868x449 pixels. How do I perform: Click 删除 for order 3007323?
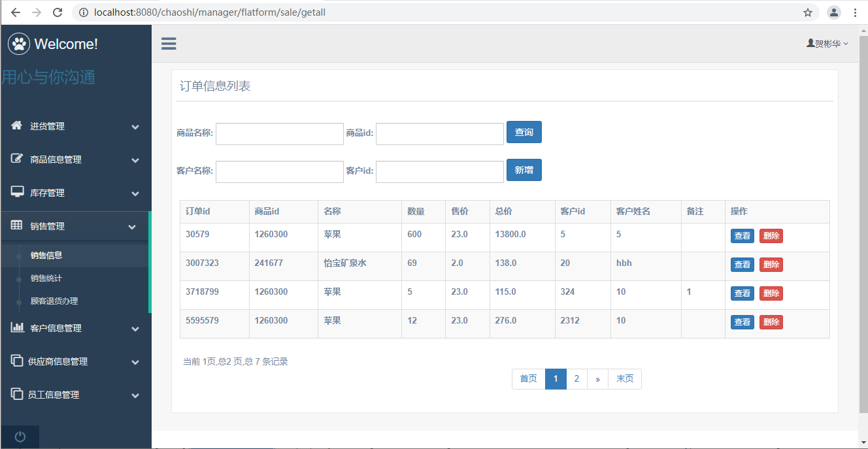pyautogui.click(x=771, y=265)
